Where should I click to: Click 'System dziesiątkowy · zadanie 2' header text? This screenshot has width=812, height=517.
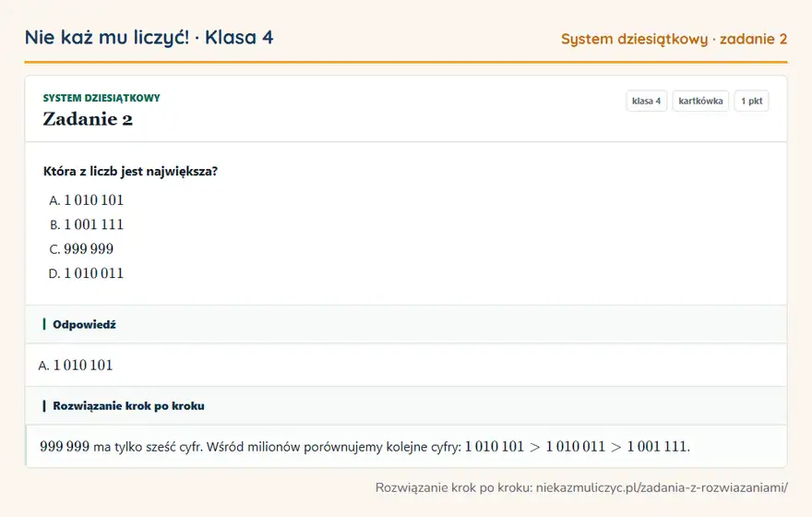(x=674, y=40)
